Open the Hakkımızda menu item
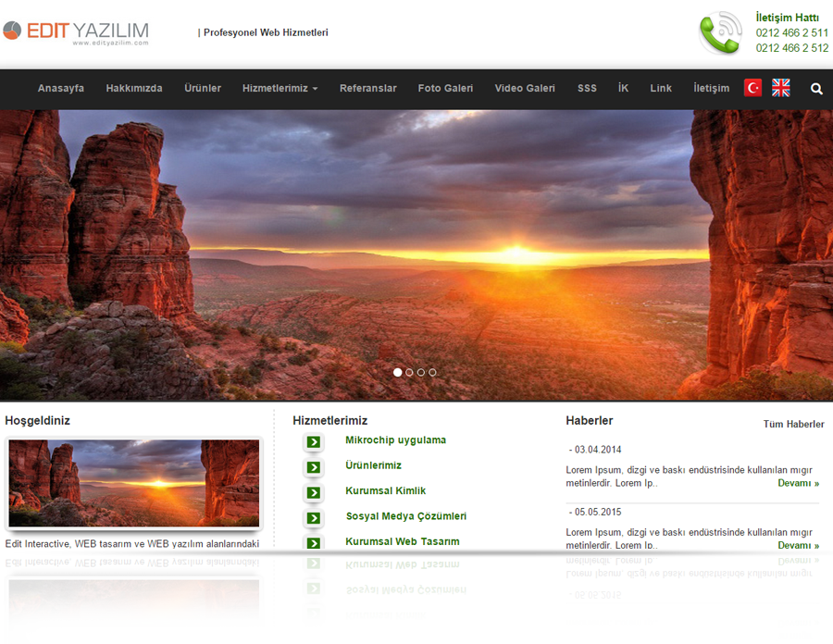Viewport: 833px width, 644px height. point(134,89)
